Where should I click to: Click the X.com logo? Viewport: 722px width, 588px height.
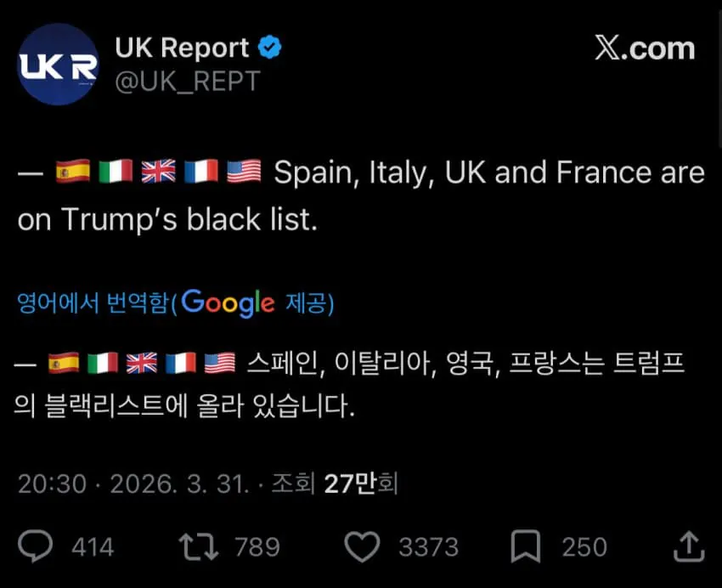coord(645,48)
